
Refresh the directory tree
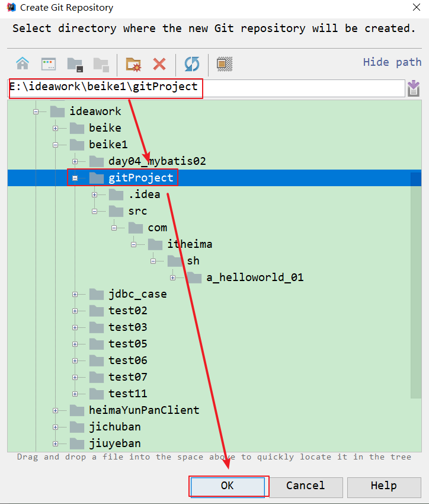click(x=191, y=63)
